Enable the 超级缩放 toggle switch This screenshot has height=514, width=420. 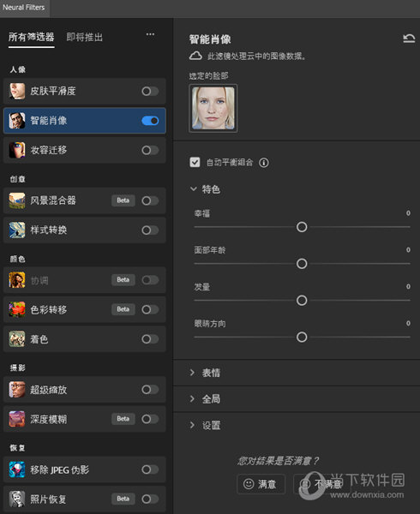tap(150, 390)
